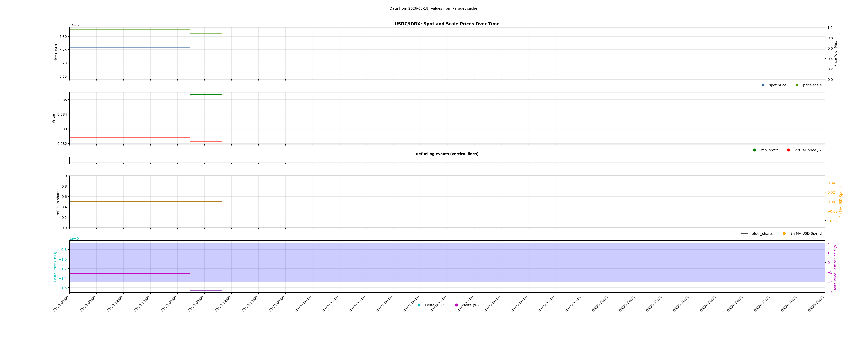Click the long purple Delta (%) line segment
Viewport: 868px width, 344px height.
pos(130,273)
